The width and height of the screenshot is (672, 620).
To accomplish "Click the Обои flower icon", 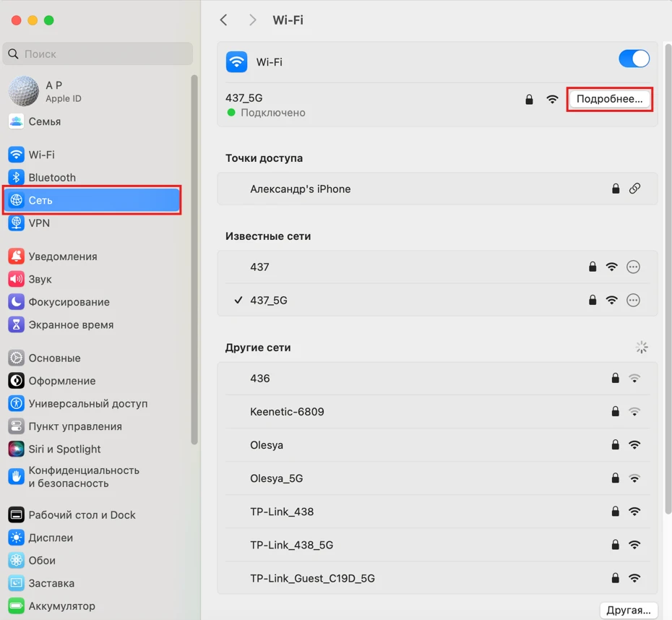I will (x=17, y=560).
